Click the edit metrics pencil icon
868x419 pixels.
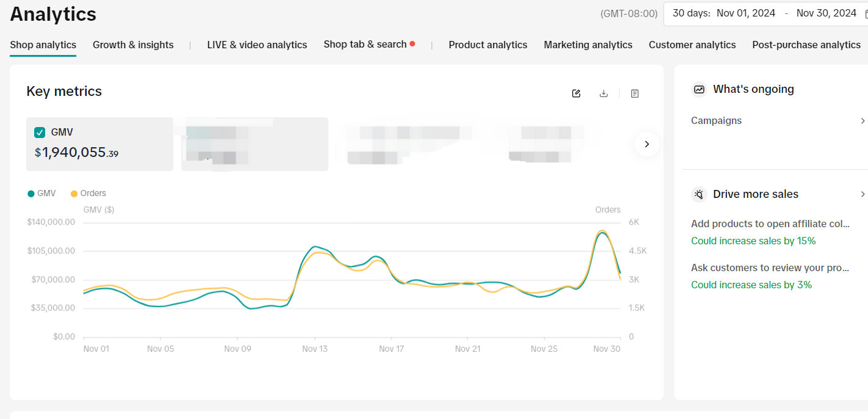(576, 93)
